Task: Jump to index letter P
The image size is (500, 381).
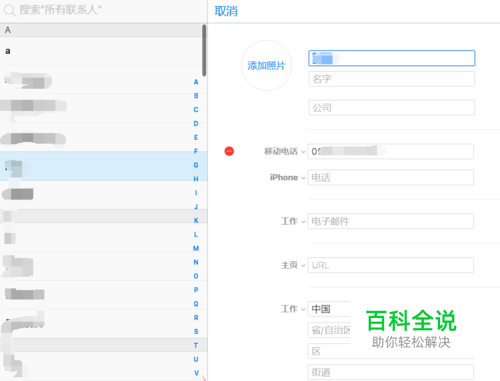Action: click(x=196, y=290)
